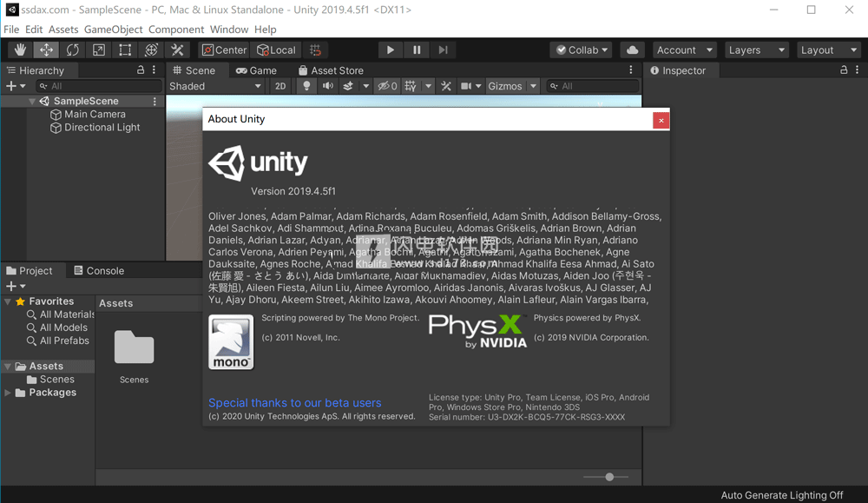Toggle scene grid visibility
The width and height of the screenshot is (868, 503).
[x=411, y=86]
